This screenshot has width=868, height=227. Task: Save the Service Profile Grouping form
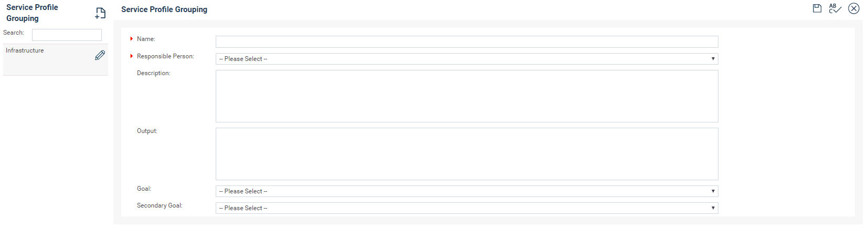click(817, 8)
